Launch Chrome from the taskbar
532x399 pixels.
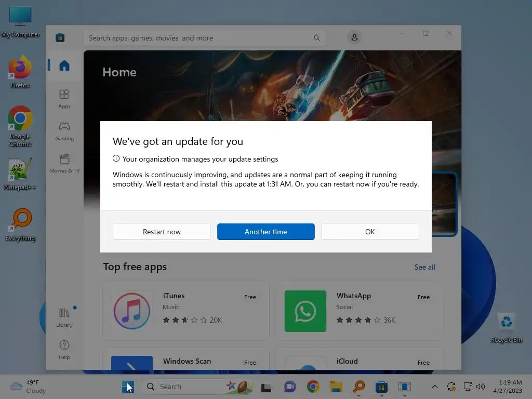click(x=313, y=387)
